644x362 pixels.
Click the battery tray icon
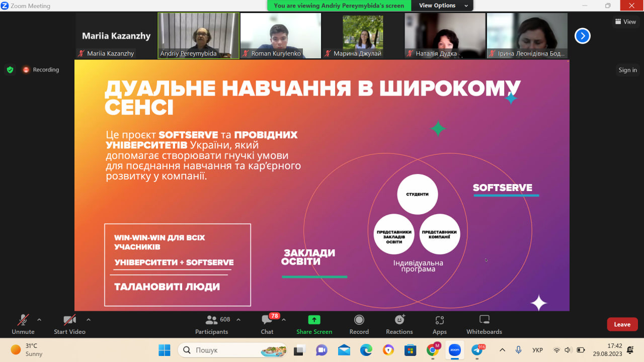(x=581, y=350)
